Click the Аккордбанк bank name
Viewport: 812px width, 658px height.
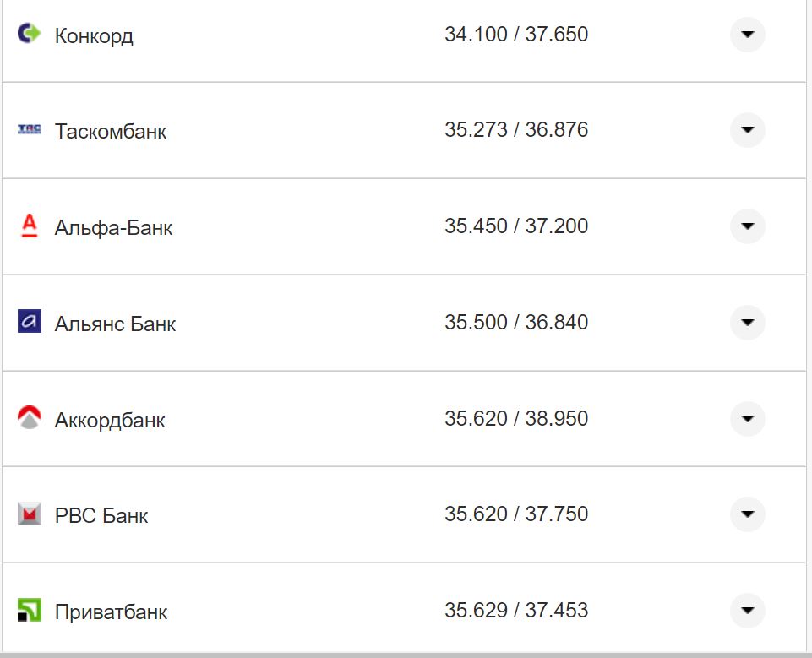coord(110,421)
